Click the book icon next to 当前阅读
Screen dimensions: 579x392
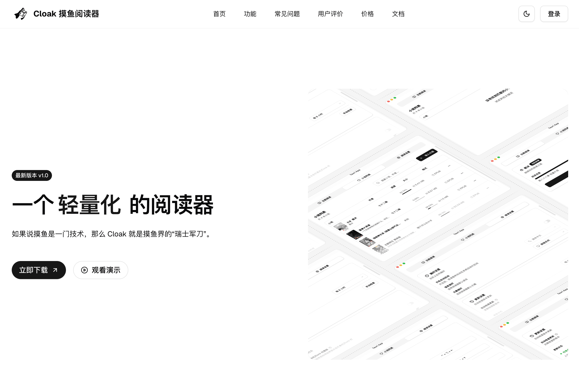(414, 97)
